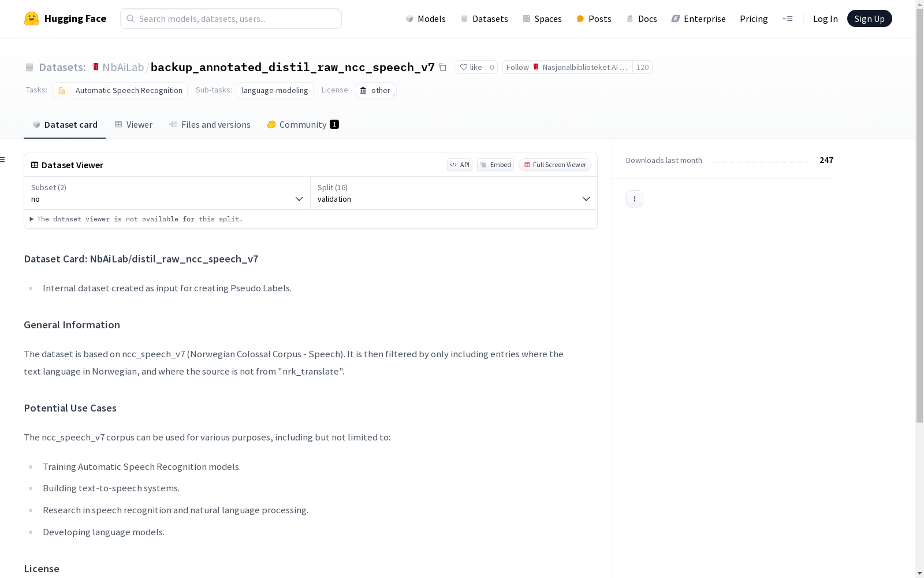
Task: Click the heart like icon
Action: [x=463, y=67]
